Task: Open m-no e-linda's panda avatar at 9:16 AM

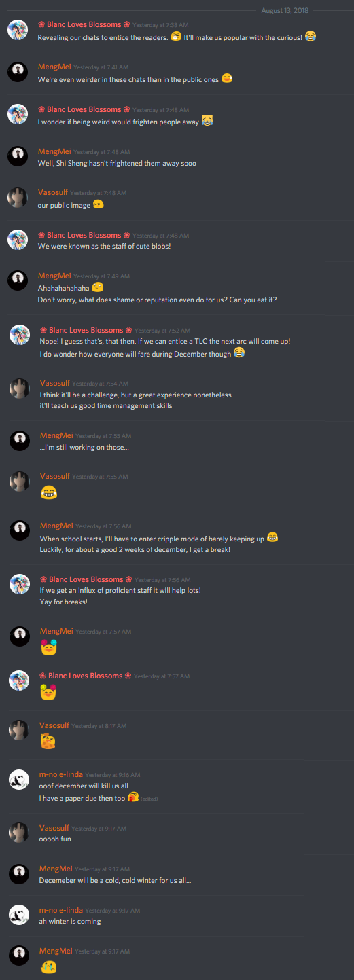Action: tap(19, 780)
